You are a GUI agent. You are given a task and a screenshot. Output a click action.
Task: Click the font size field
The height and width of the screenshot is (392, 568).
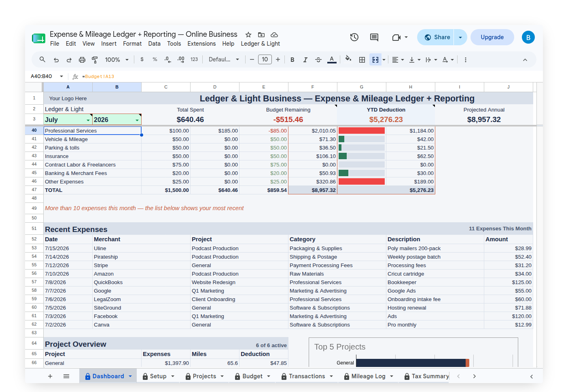click(x=265, y=59)
